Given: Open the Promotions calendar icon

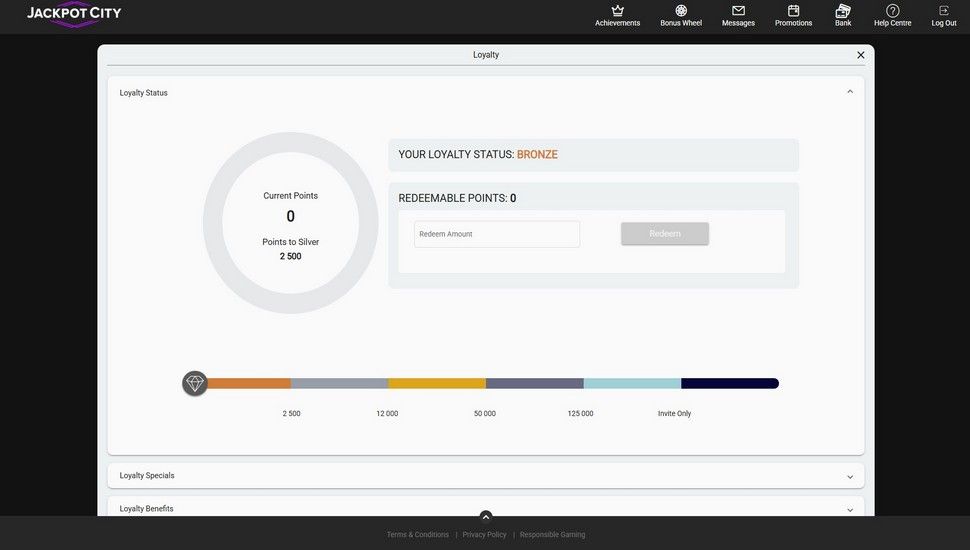Looking at the screenshot, I should pyautogui.click(x=793, y=11).
